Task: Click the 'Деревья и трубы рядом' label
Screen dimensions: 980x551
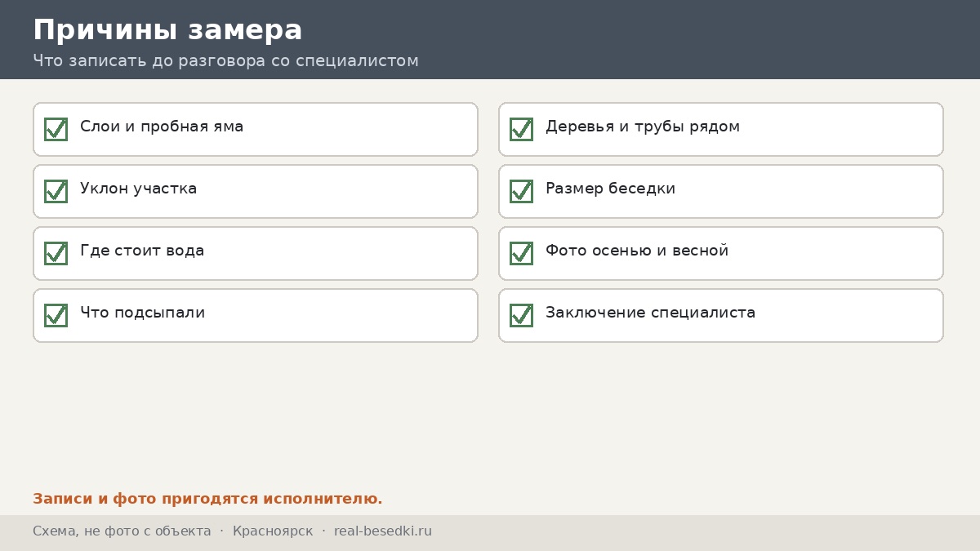Action: coord(643,127)
